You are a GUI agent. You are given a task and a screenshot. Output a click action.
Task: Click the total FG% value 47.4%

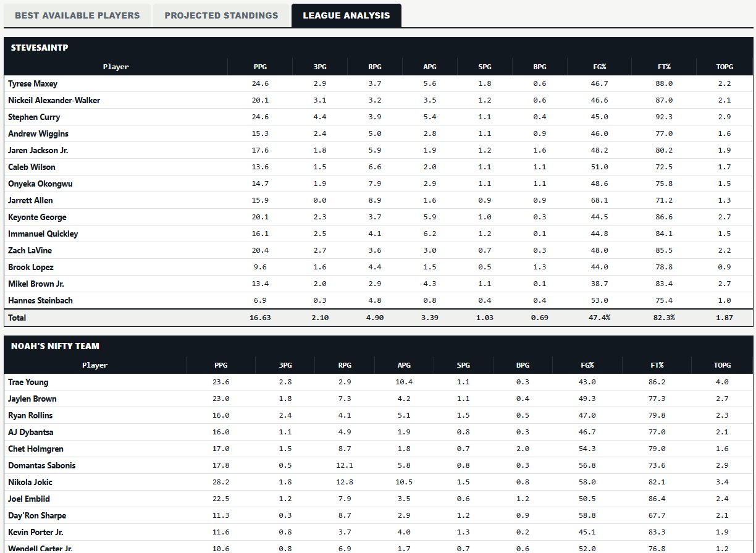(599, 318)
